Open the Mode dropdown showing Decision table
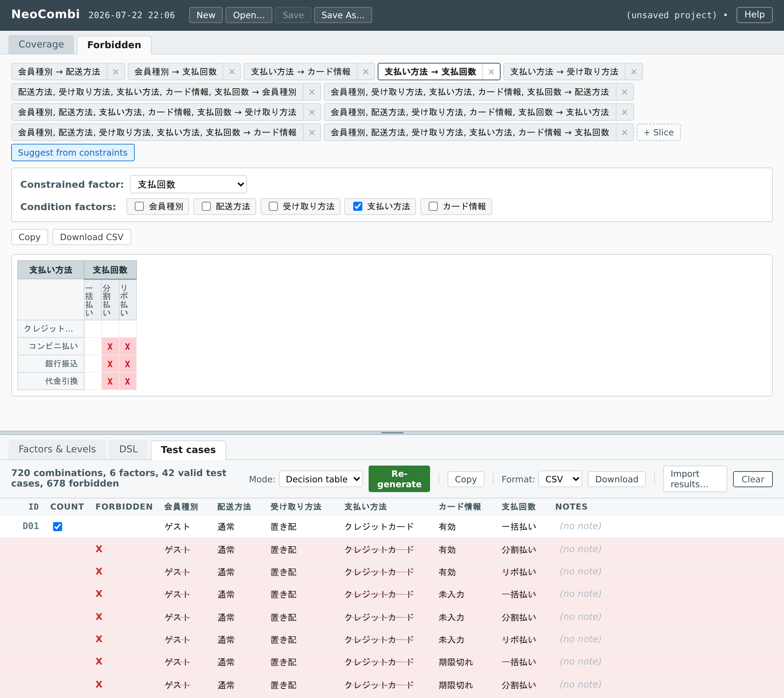Viewport: 784px width, 698px height. 321,479
